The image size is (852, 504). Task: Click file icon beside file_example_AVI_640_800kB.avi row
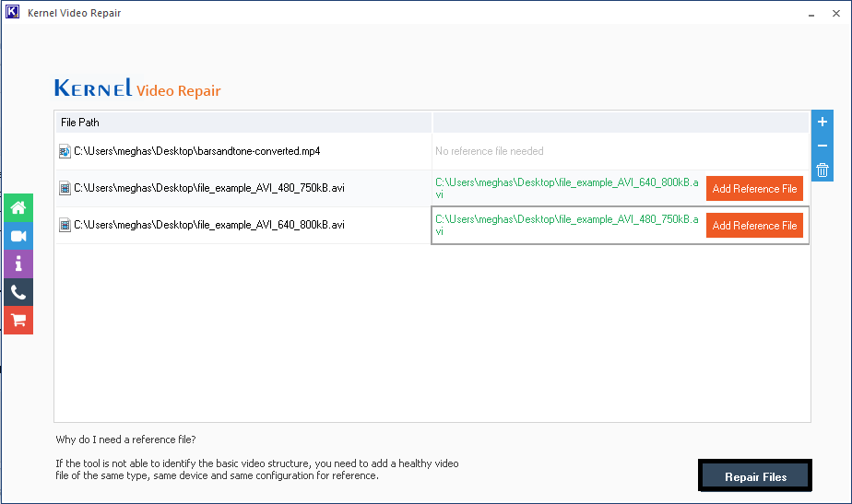65,225
